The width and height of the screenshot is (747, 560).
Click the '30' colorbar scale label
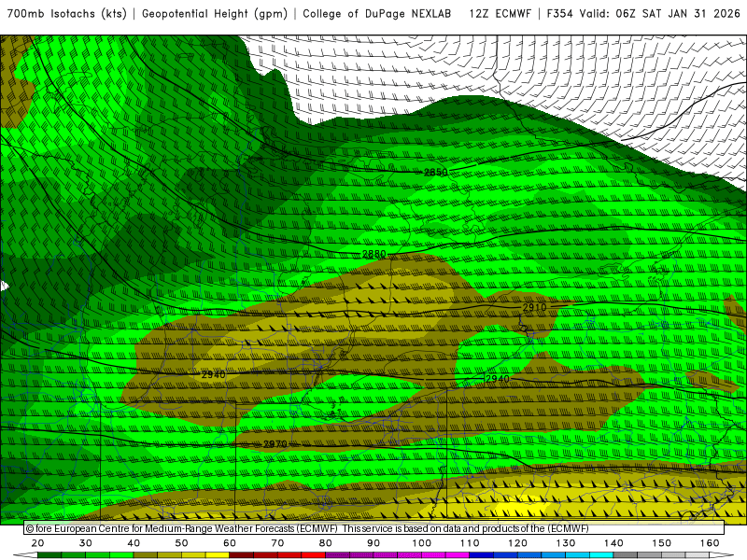(x=86, y=543)
